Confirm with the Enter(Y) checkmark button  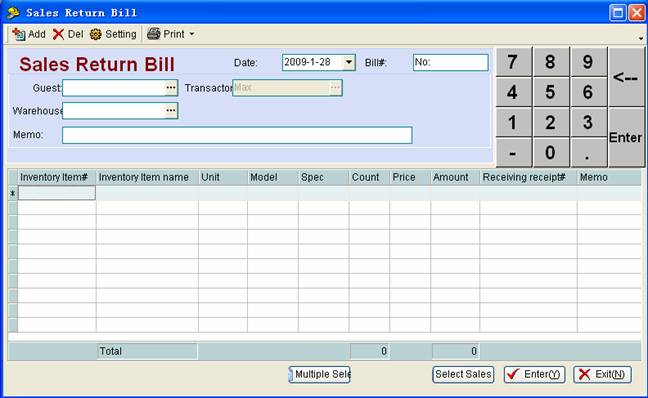pyautogui.click(x=534, y=374)
